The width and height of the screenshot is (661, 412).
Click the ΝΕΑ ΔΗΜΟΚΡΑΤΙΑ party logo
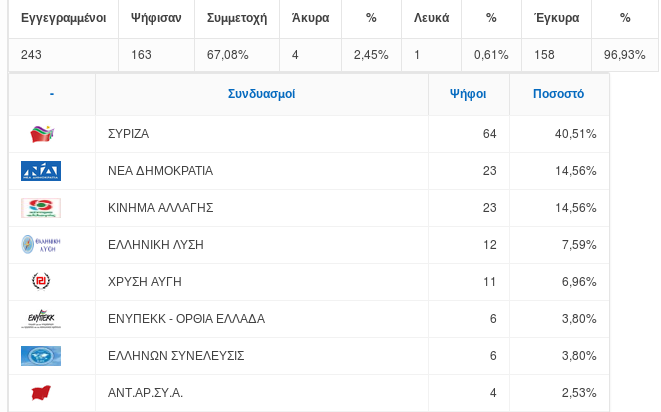[x=41, y=171]
